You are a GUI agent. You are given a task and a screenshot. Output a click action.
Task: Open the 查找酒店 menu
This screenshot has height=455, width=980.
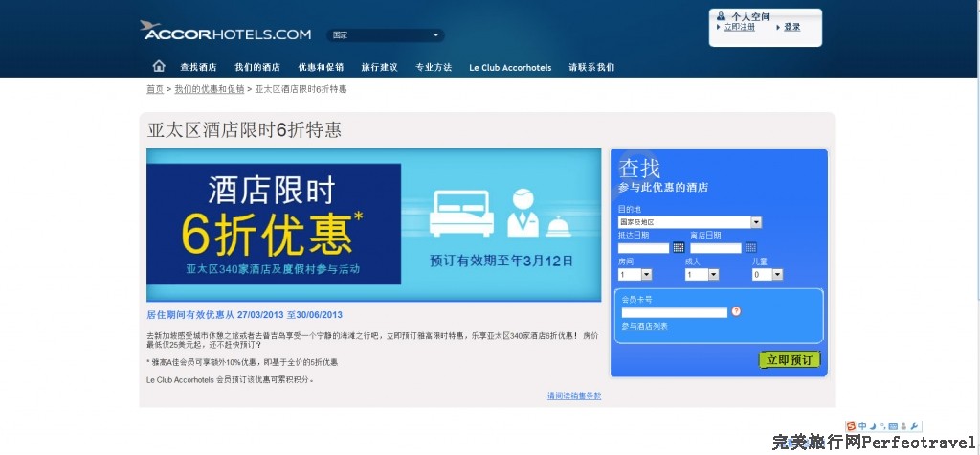point(199,68)
